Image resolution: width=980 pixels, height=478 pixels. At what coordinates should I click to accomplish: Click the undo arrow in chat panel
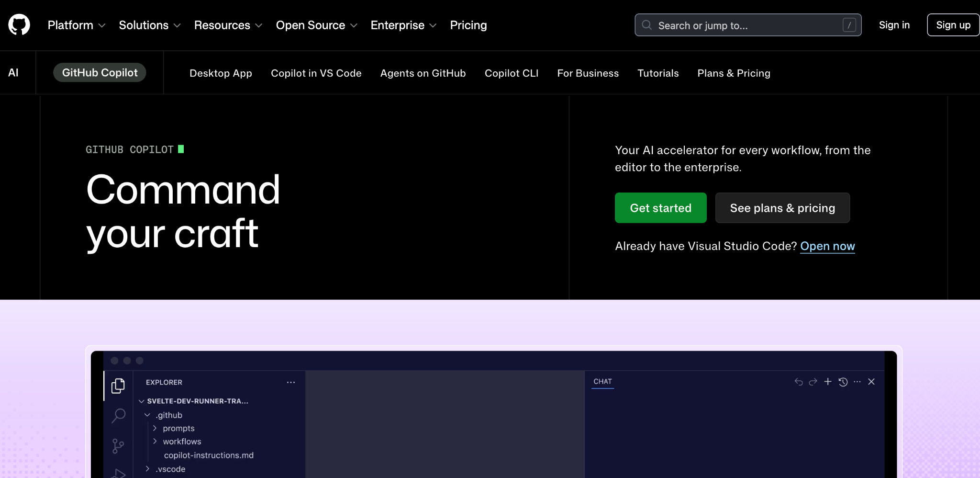(x=799, y=382)
